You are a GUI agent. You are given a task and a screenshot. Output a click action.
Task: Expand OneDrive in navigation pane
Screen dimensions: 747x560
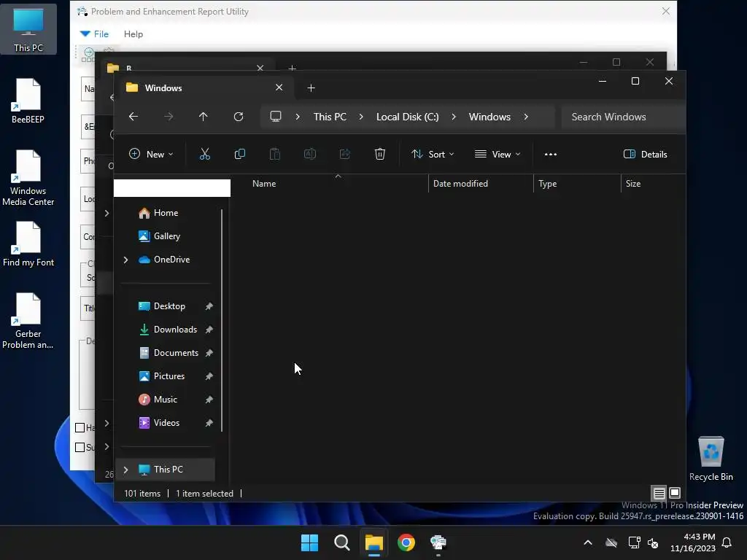click(x=125, y=260)
